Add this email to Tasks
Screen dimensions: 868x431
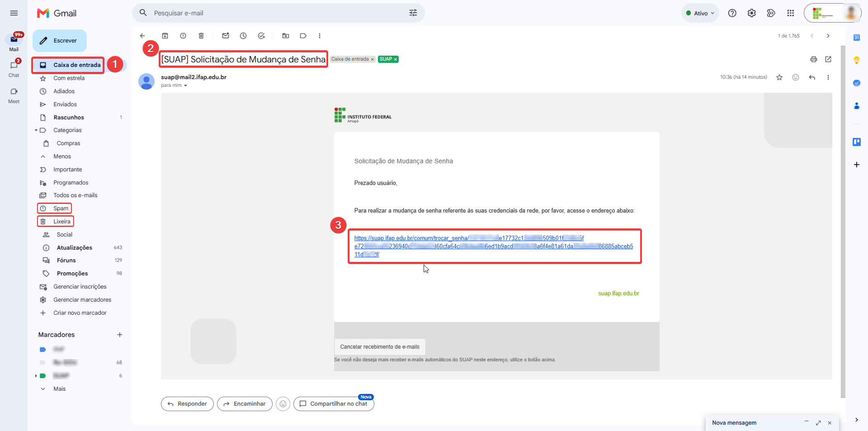point(261,36)
